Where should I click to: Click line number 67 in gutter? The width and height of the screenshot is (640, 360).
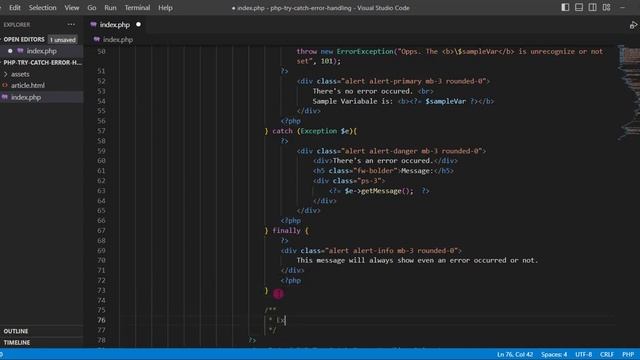pyautogui.click(x=101, y=231)
